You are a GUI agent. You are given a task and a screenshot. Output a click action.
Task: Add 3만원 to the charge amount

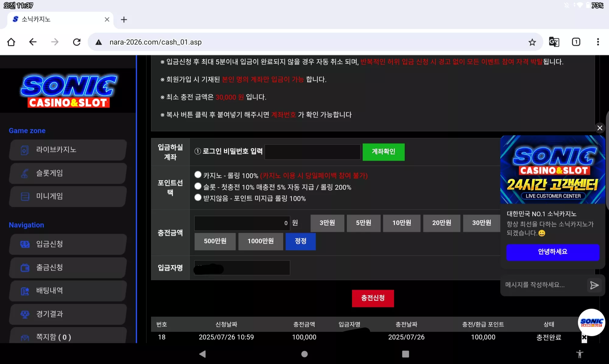327,223
